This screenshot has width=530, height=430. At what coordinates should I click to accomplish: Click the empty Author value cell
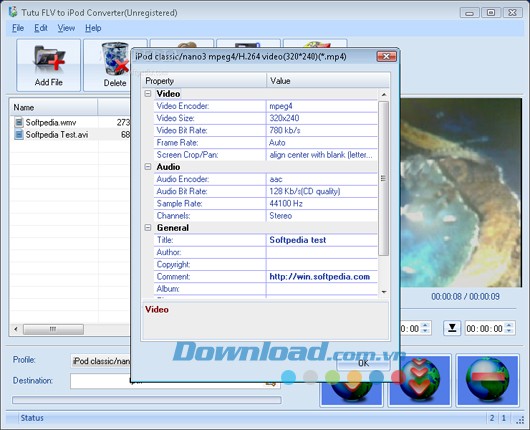321,252
